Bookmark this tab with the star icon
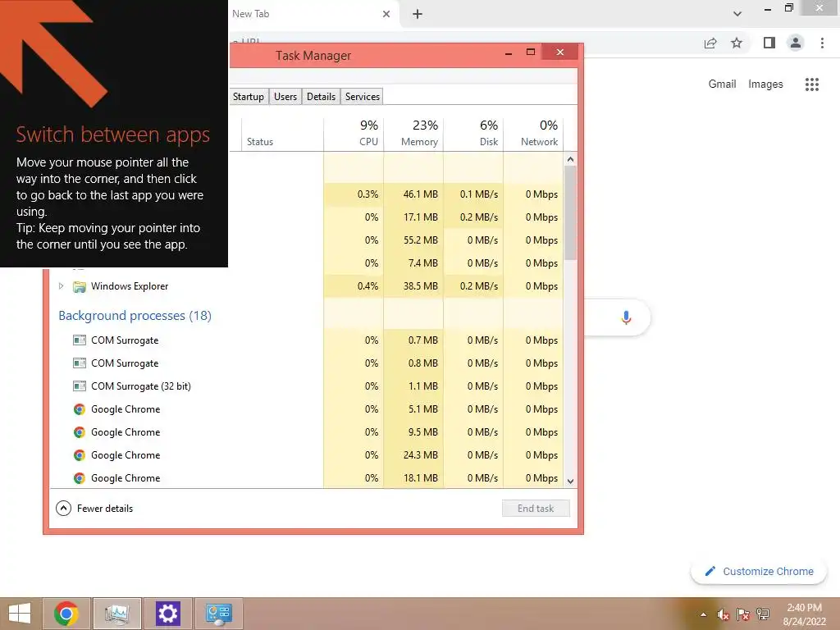Image resolution: width=840 pixels, height=630 pixels. click(737, 43)
